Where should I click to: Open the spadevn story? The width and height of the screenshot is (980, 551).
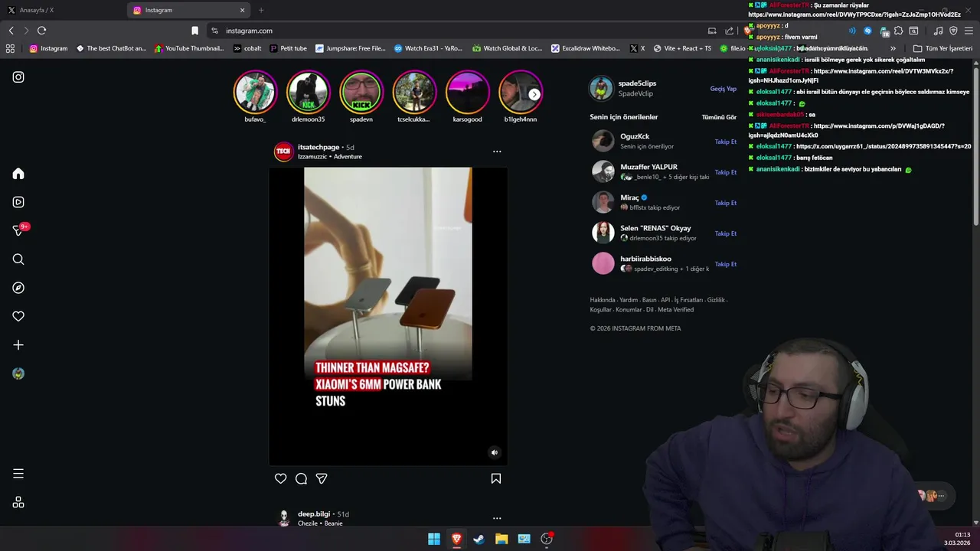361,92
